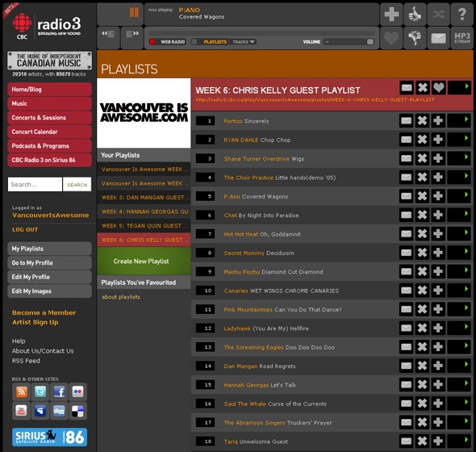The image size is (476, 452).
Task: Open the Tracks dropdown arrow
Action: click(x=252, y=42)
